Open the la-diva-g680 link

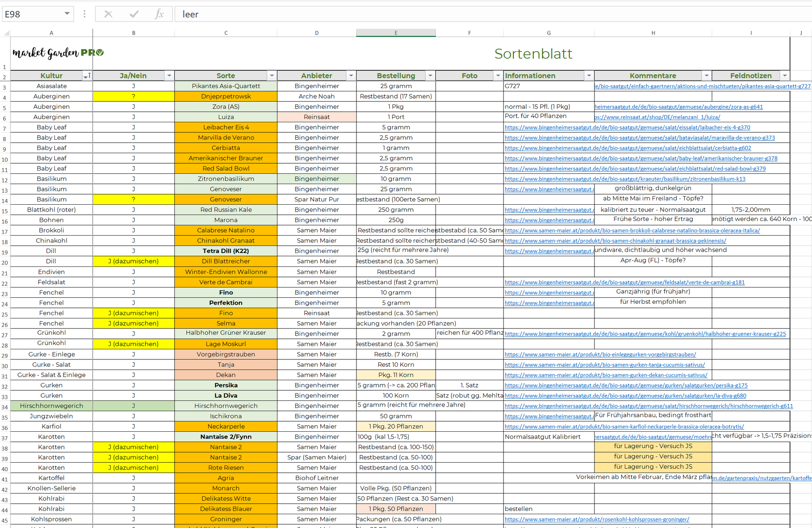(625, 396)
